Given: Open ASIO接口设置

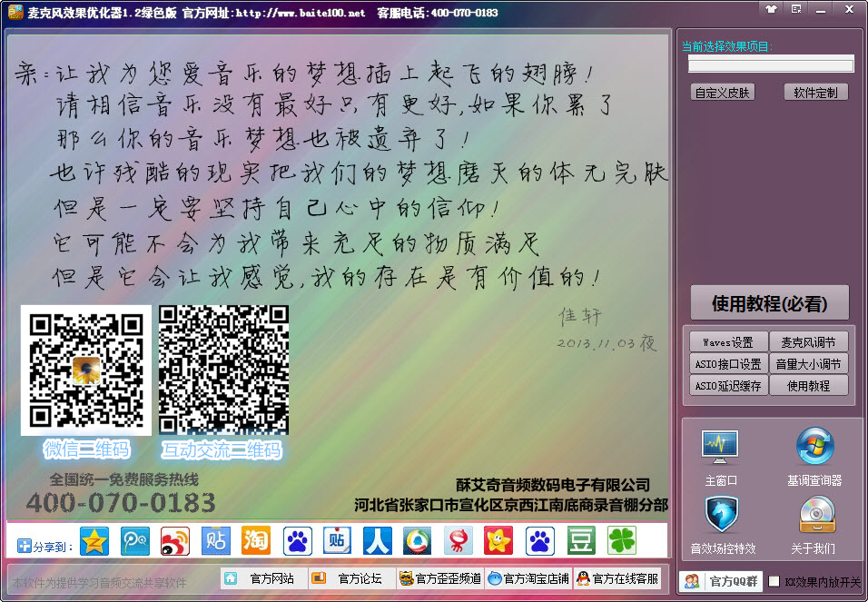Looking at the screenshot, I should click(728, 364).
